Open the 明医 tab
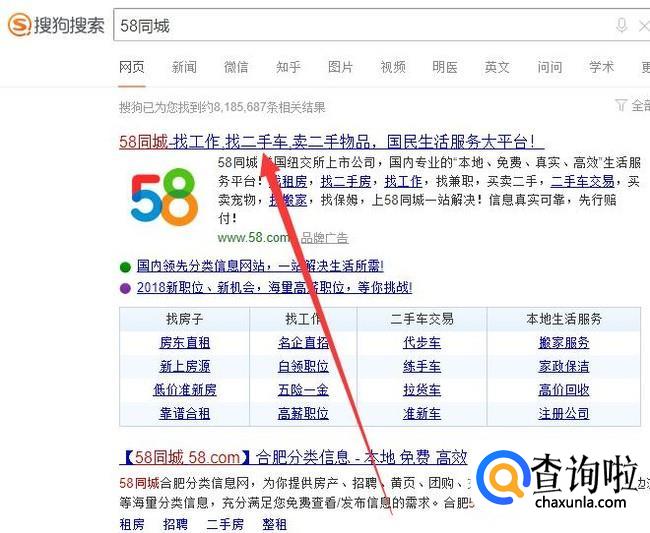This screenshot has width=650, height=533. pos(445,67)
